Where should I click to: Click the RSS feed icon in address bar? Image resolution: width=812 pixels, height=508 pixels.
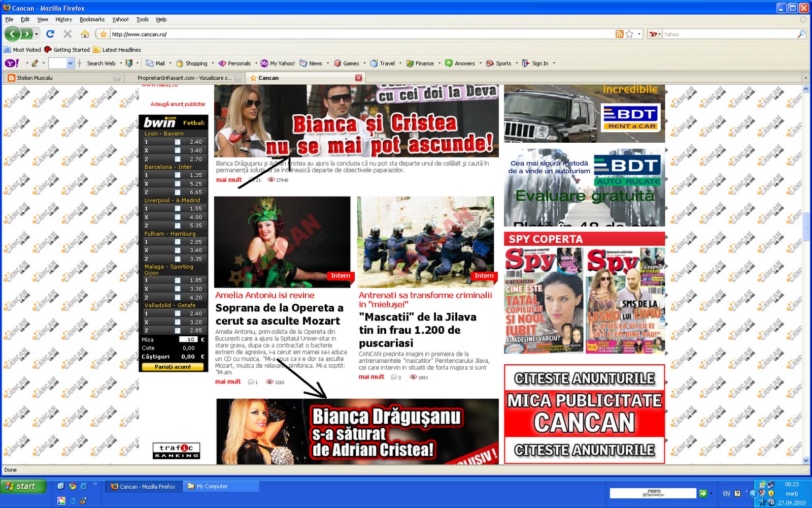(619, 34)
